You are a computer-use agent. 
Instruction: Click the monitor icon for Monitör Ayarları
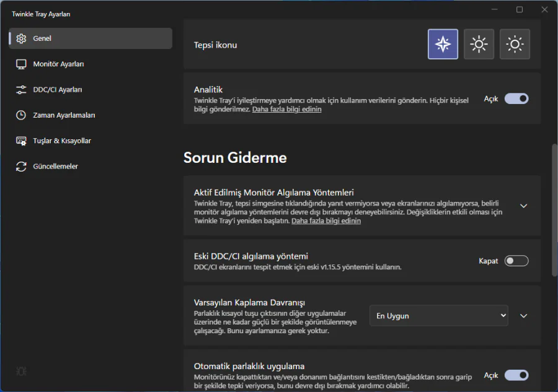click(21, 64)
